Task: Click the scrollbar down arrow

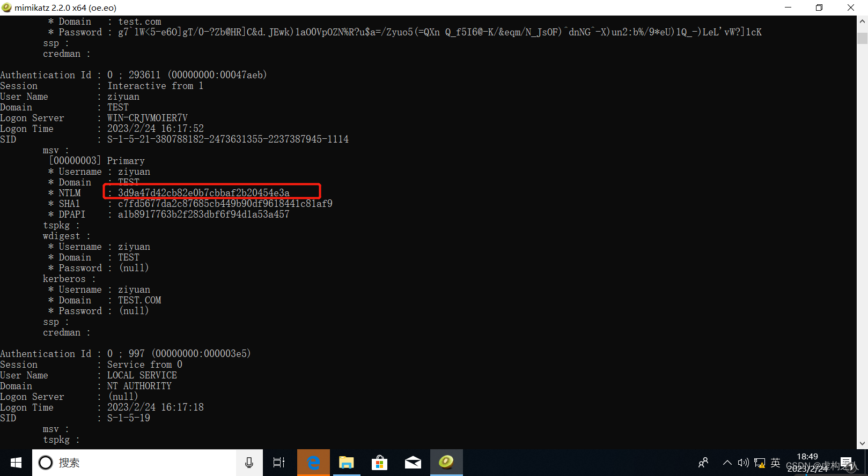Action: pos(862,443)
